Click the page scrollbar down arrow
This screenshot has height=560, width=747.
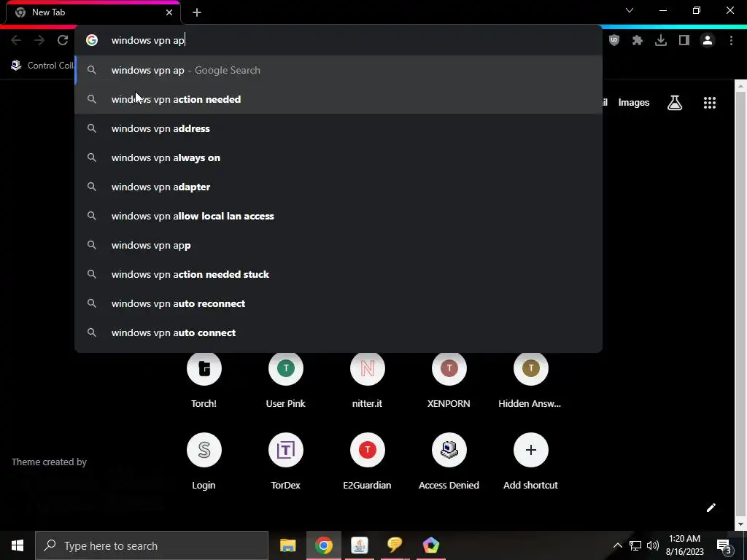[x=740, y=525]
